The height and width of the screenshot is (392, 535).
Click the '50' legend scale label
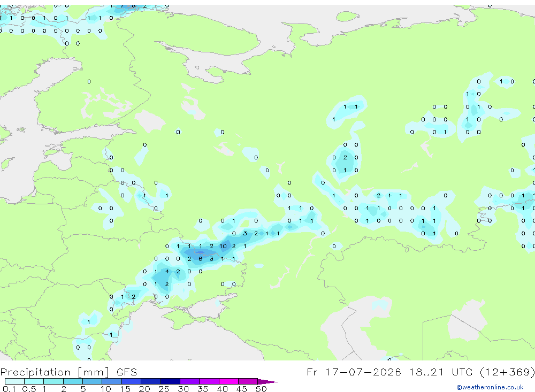tap(261, 389)
